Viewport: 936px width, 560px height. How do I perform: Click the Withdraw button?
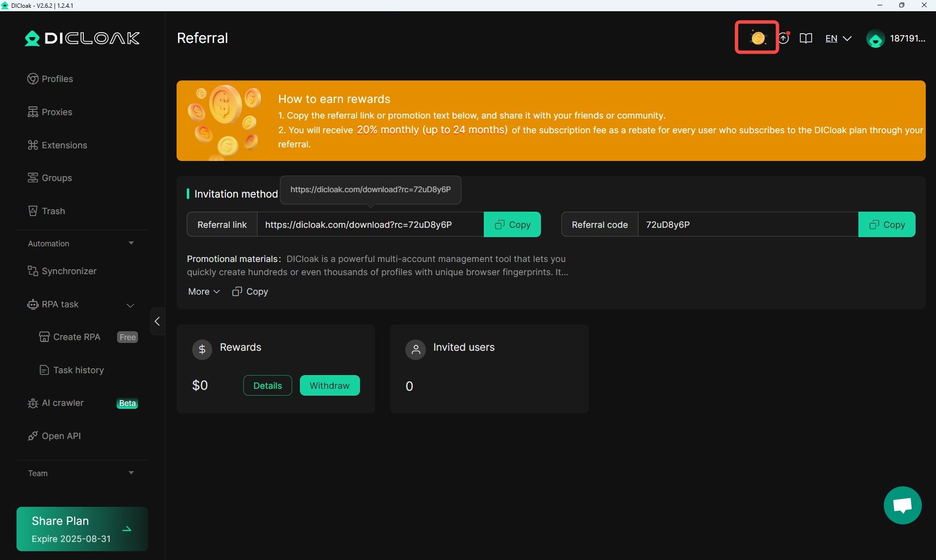(330, 385)
